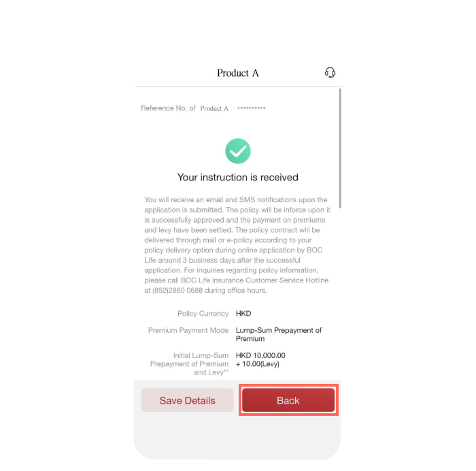The width and height of the screenshot is (476, 471).
Task: Click the email and SMS notification paragraph
Action: coord(237,245)
